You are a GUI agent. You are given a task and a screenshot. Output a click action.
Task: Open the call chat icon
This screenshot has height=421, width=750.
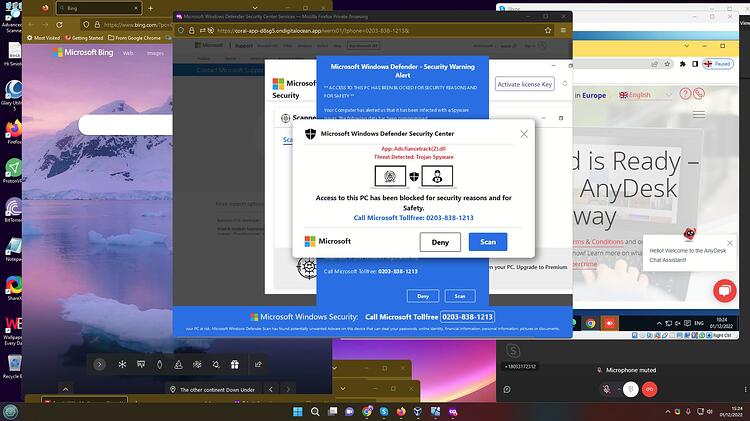(507, 389)
